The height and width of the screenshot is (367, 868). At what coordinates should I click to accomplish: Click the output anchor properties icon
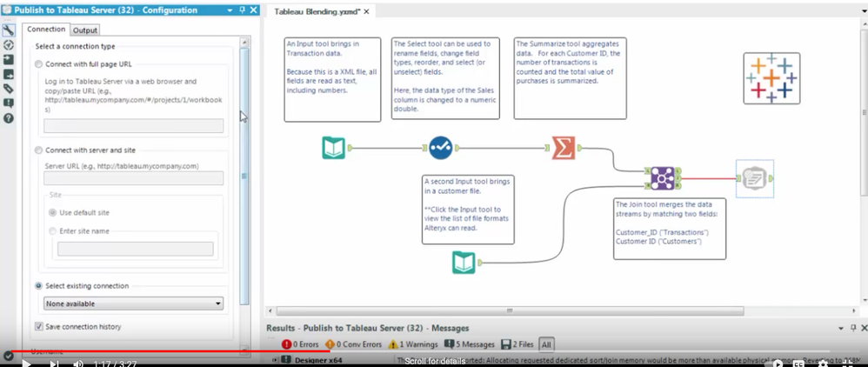(8, 74)
